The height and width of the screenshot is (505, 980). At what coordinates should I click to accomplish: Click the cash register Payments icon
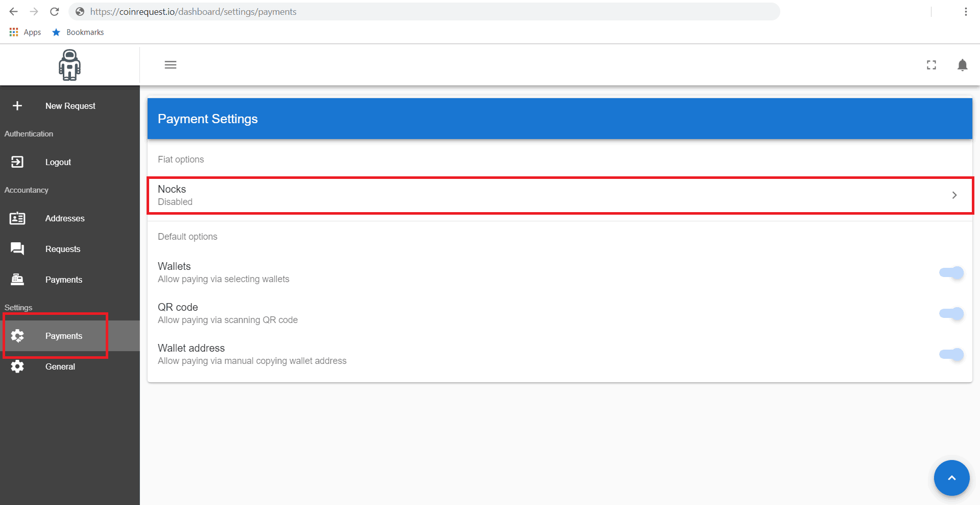pos(17,280)
